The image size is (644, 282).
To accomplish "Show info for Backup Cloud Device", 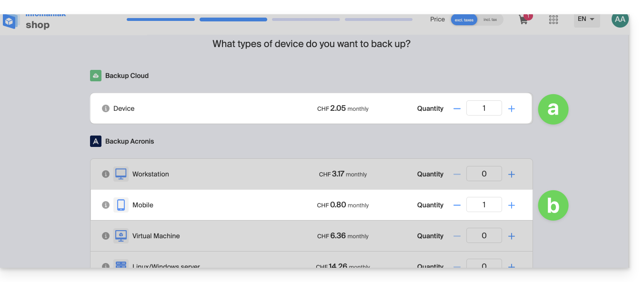I will [x=106, y=108].
